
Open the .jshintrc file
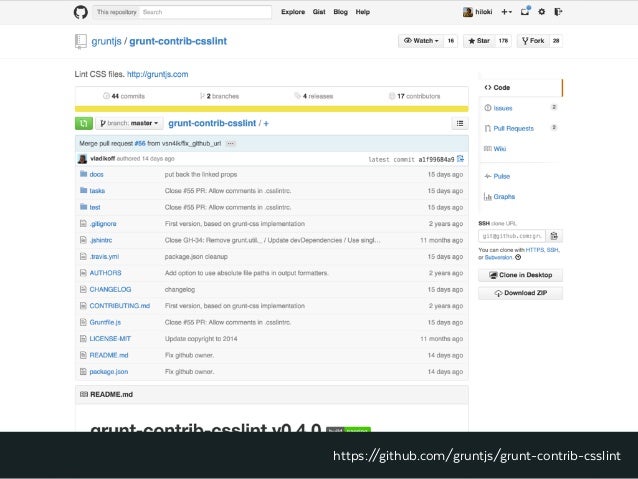pyautogui.click(x=101, y=241)
